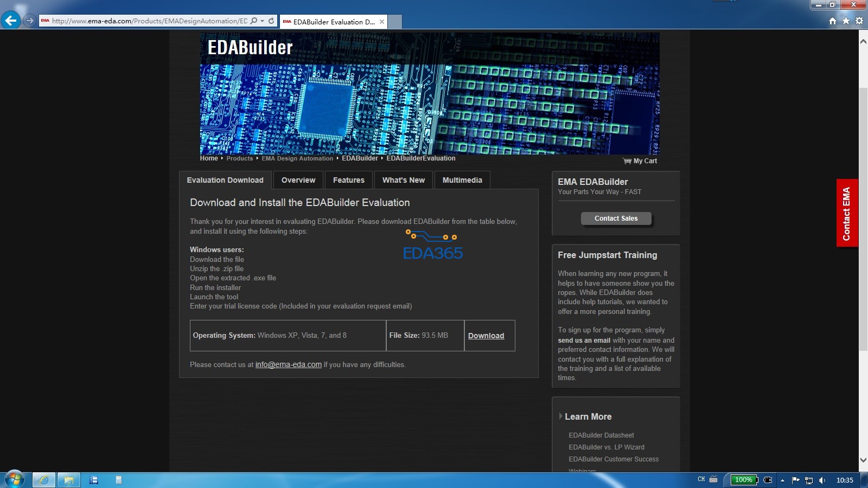Expand the Learn More section arrow
868x488 pixels.
pos(560,416)
